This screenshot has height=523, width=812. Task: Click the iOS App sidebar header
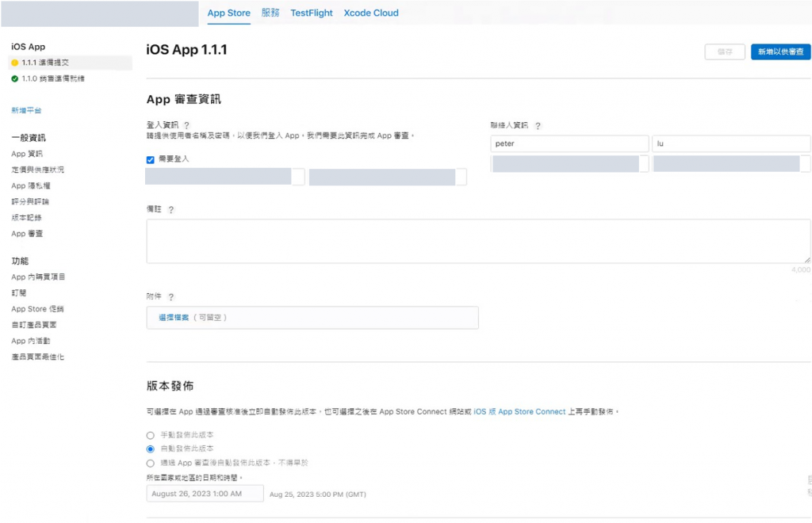[x=28, y=47]
